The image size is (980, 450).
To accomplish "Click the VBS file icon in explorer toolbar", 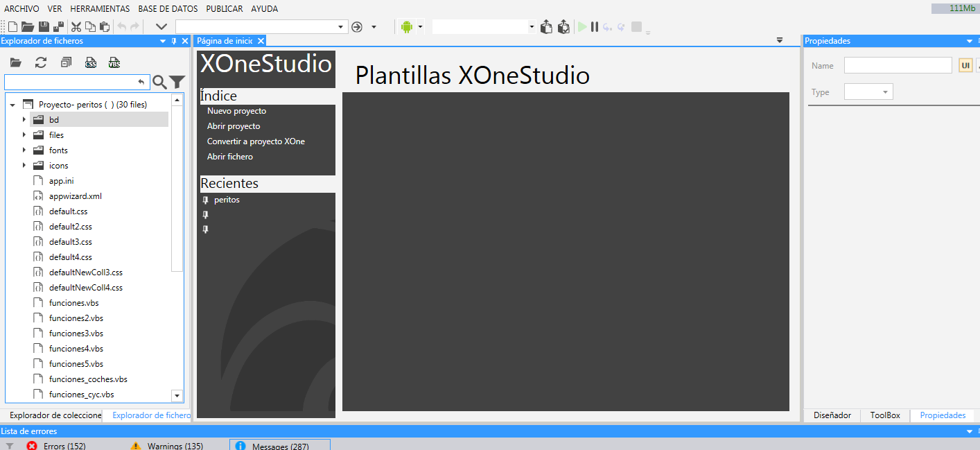I will 114,62.
